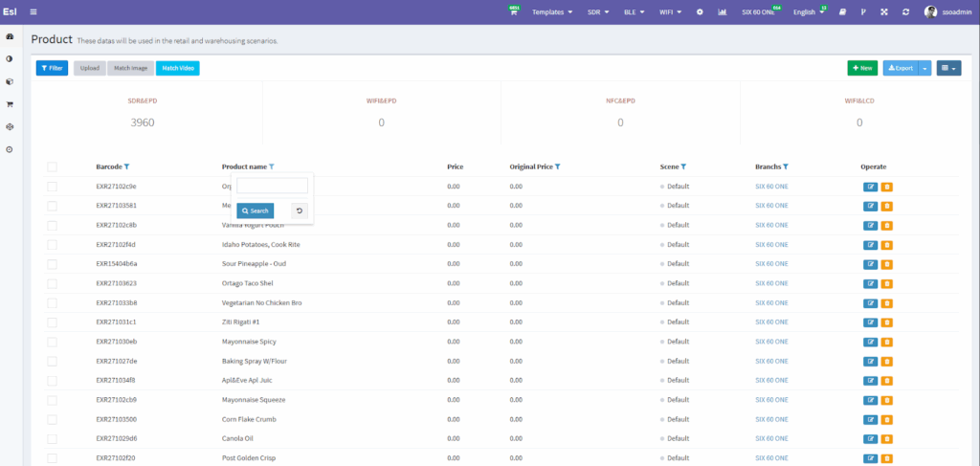Open the statistics bar chart icon

click(723, 12)
